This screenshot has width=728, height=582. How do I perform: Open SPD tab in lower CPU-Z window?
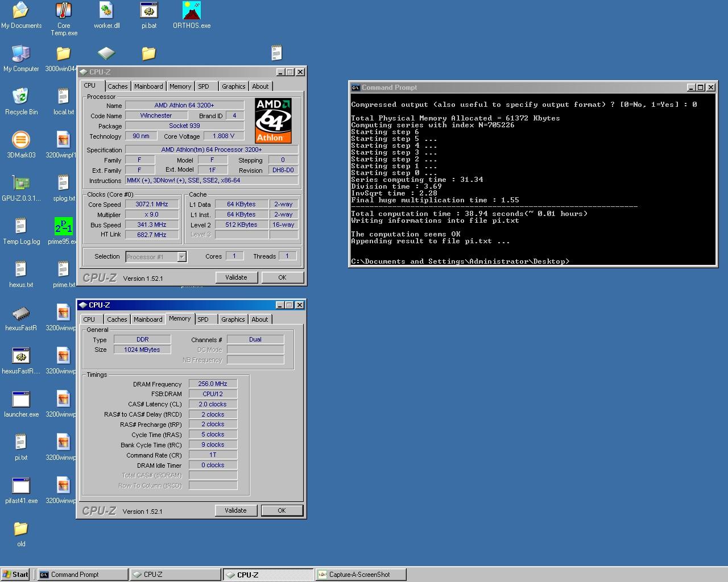(x=203, y=319)
